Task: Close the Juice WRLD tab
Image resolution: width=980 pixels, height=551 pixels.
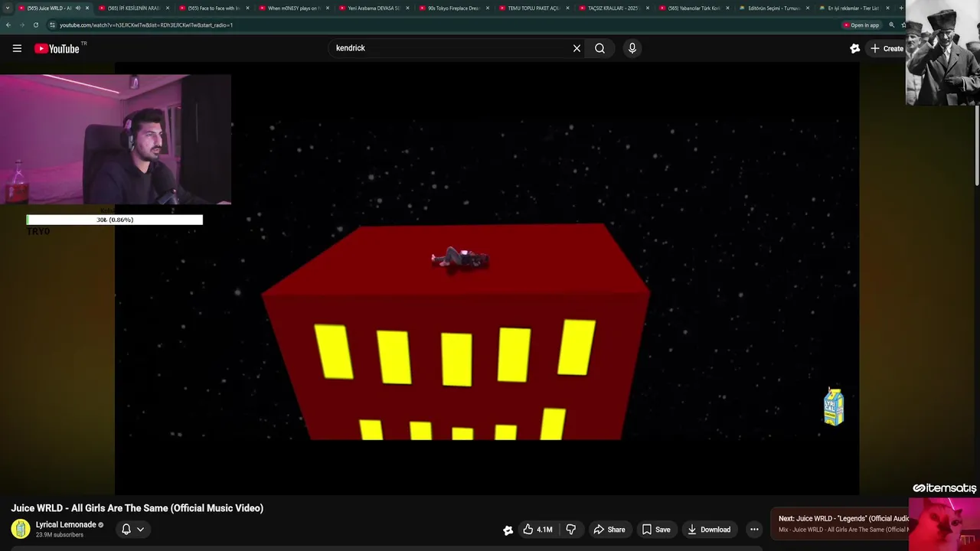Action: pos(87,8)
